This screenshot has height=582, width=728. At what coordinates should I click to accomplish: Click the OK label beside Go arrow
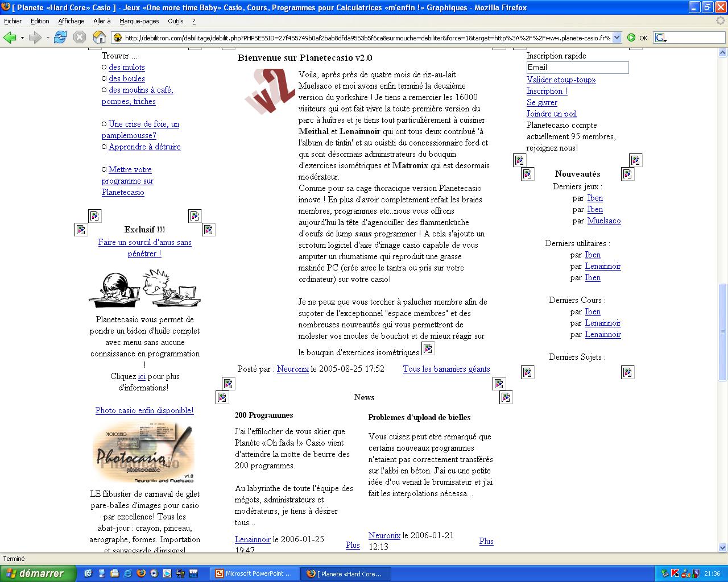643,38
